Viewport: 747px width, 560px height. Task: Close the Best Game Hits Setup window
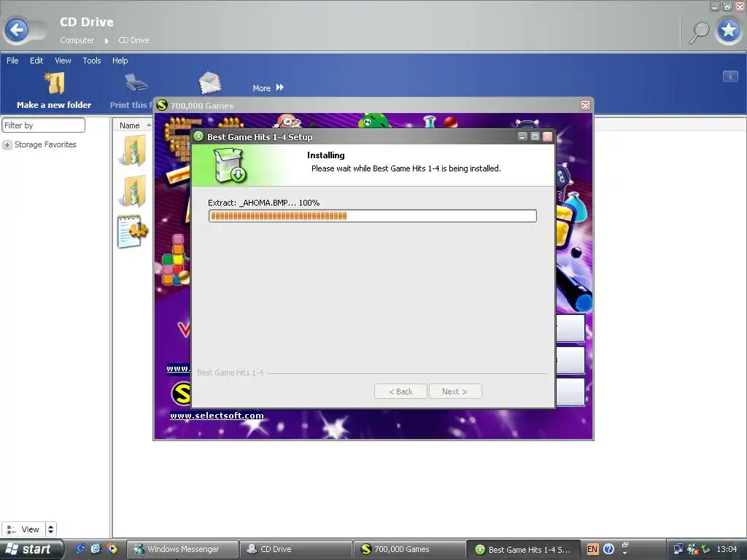[548, 136]
